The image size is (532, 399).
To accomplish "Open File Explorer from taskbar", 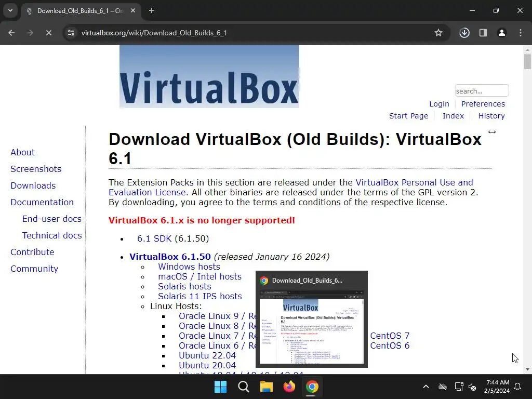I will (267, 387).
